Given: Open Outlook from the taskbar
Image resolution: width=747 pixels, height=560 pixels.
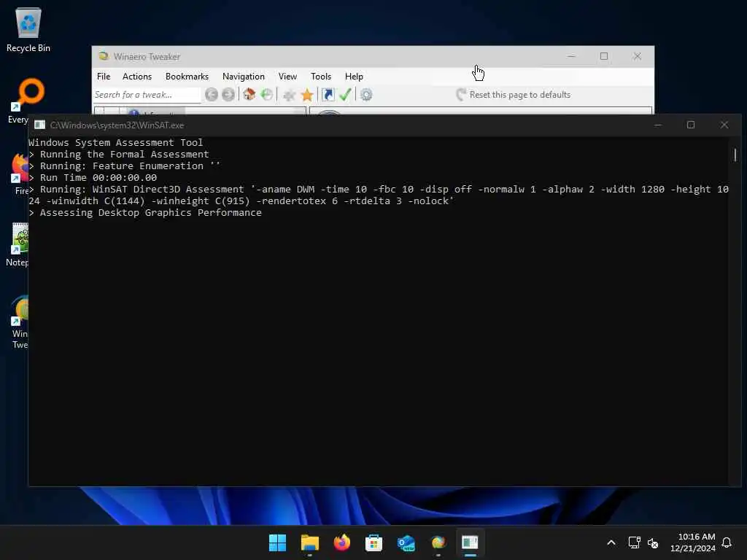Looking at the screenshot, I should (x=406, y=542).
